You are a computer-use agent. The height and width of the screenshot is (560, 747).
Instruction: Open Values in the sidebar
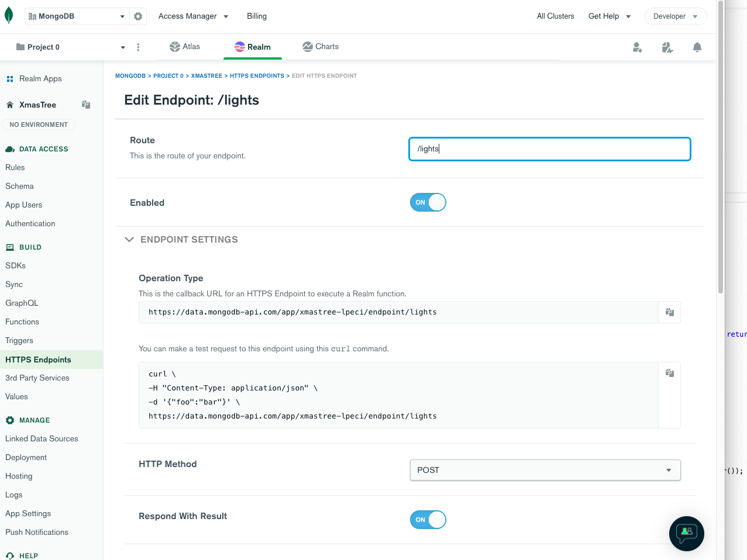click(16, 397)
